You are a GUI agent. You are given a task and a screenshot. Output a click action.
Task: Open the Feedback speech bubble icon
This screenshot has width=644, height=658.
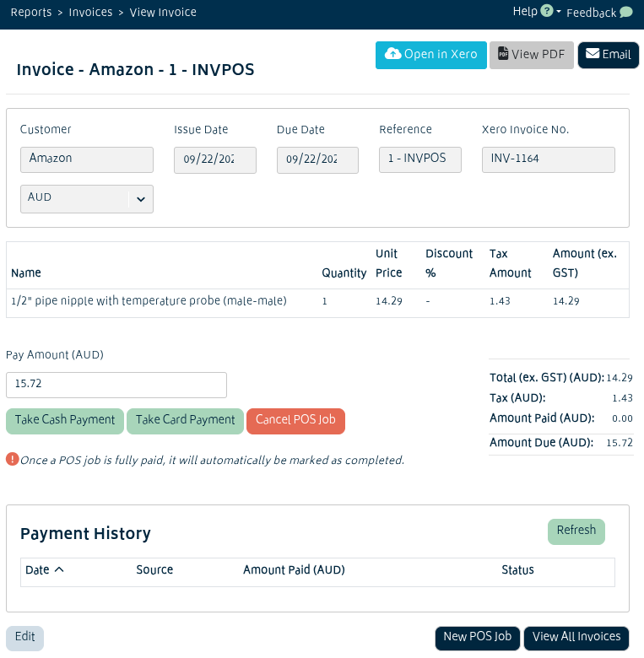pyautogui.click(x=625, y=13)
